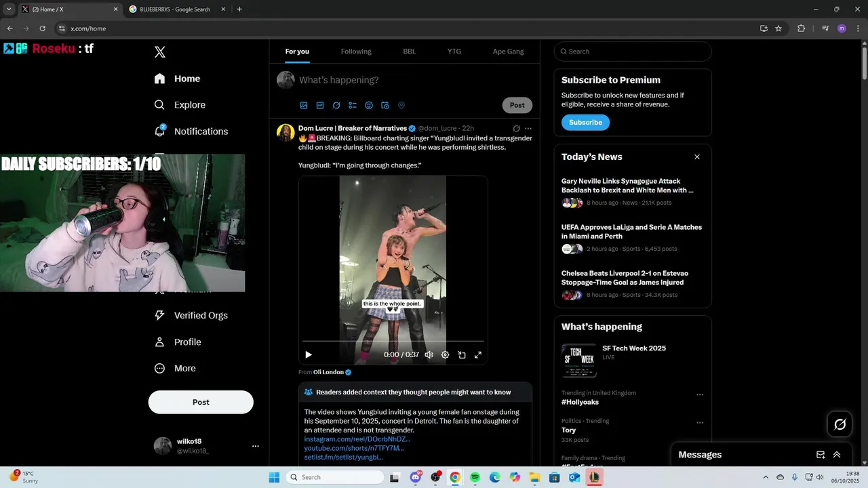Mute the video volume
The width and height of the screenshot is (868, 488).
coord(429,354)
